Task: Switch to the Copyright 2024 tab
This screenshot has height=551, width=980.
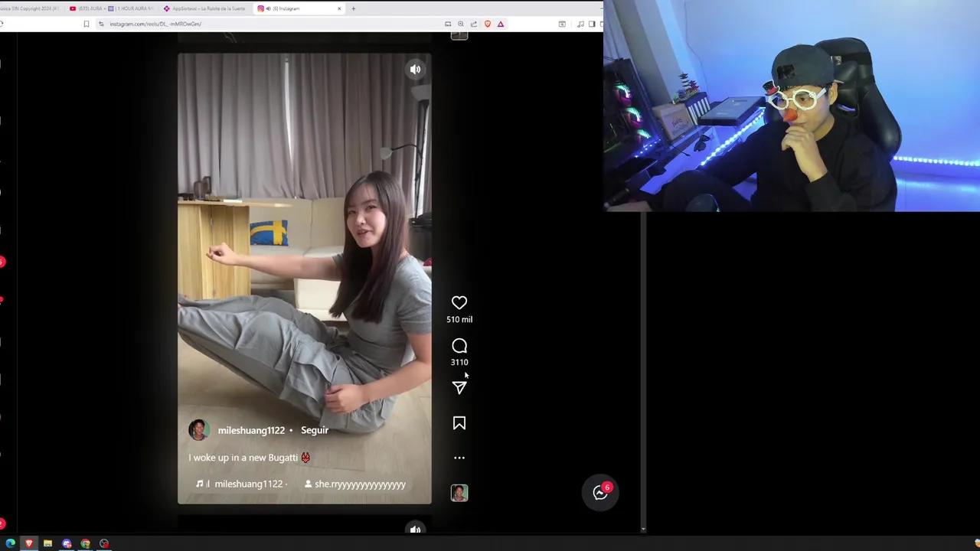Action: (x=31, y=8)
